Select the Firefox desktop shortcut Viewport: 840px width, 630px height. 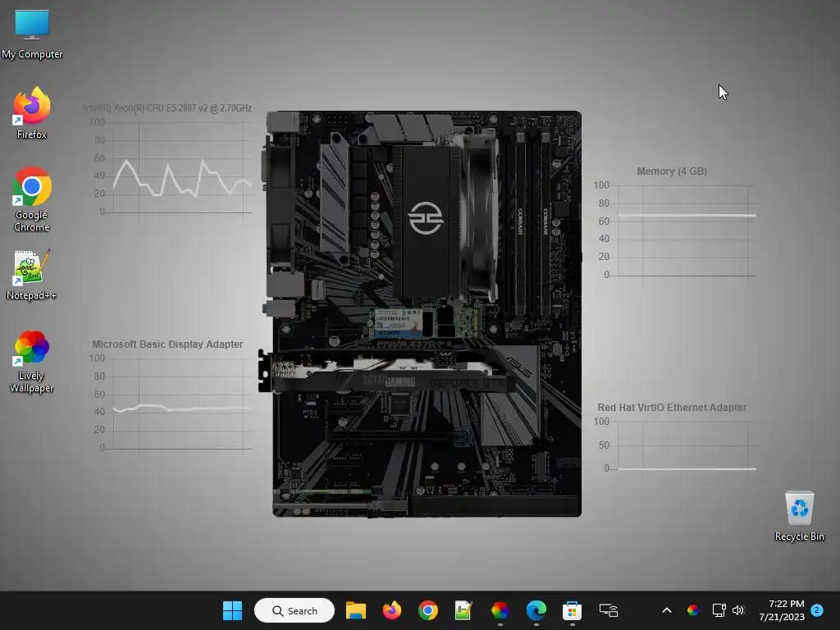32,113
